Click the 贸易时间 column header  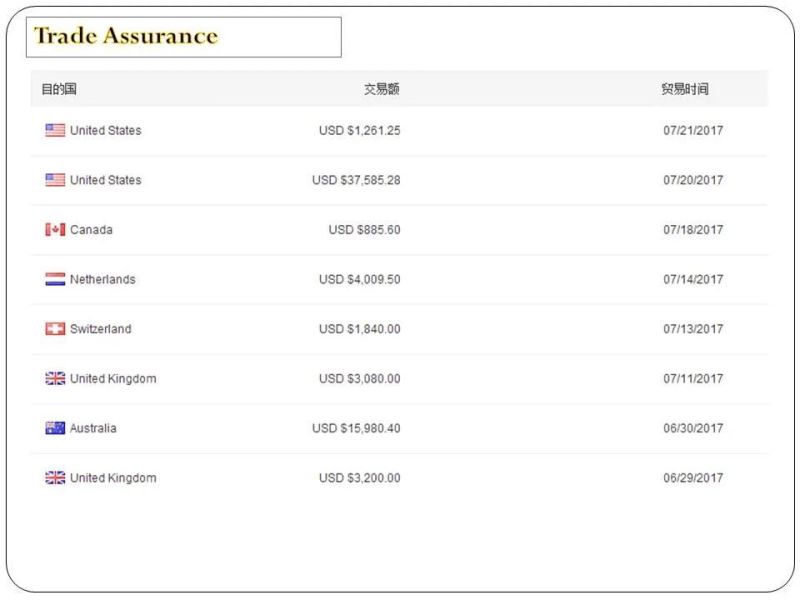pos(685,89)
